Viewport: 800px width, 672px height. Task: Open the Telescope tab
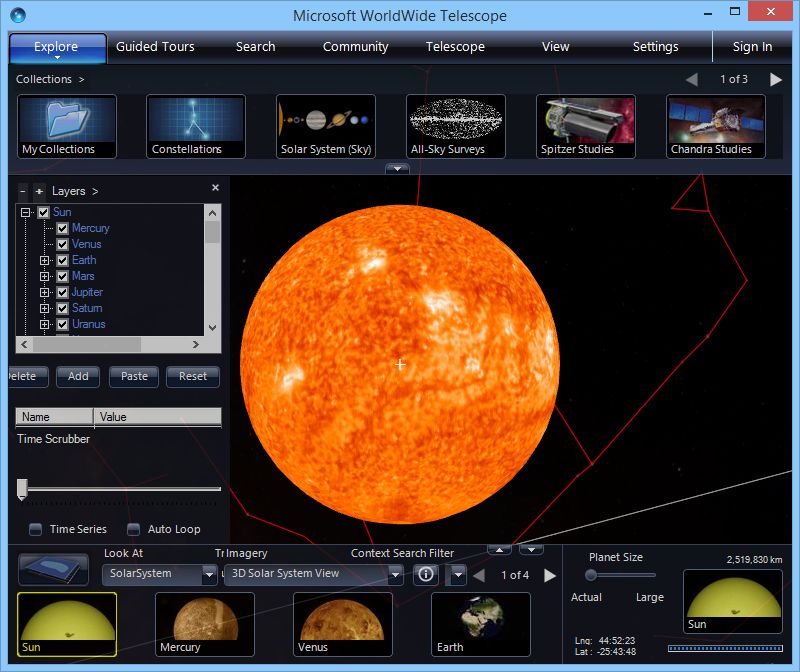pos(455,47)
